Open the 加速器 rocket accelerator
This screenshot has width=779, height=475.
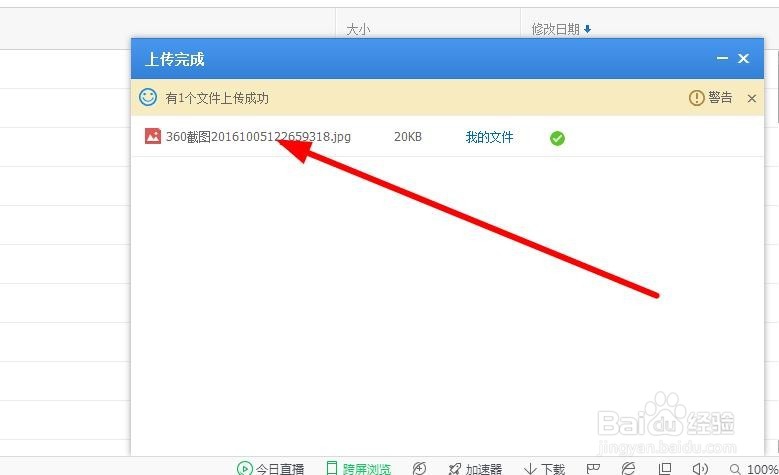pos(475,469)
